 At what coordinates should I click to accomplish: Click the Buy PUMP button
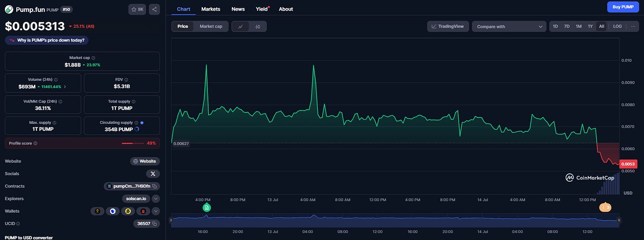[x=623, y=7]
